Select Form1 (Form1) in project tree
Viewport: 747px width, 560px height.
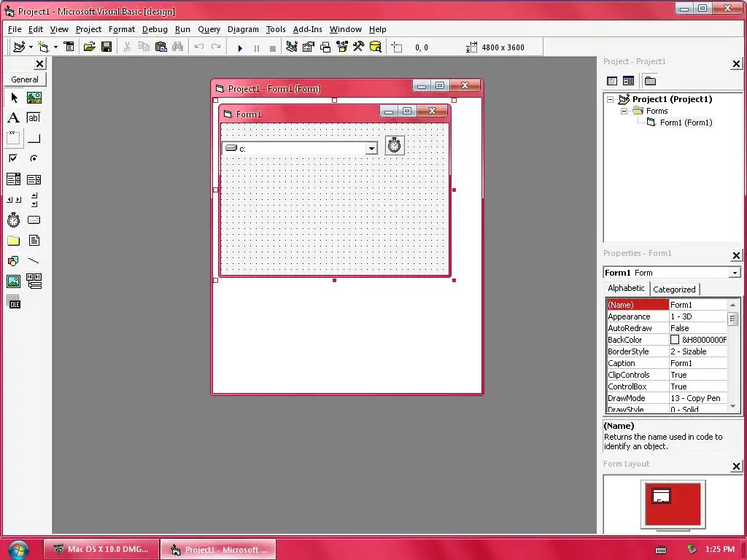(686, 122)
